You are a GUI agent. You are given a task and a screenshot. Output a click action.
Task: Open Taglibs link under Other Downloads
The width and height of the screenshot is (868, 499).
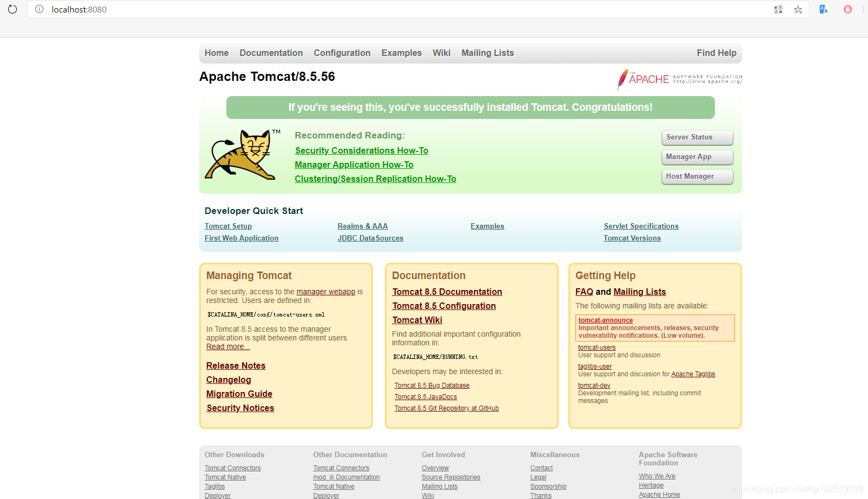pos(214,487)
